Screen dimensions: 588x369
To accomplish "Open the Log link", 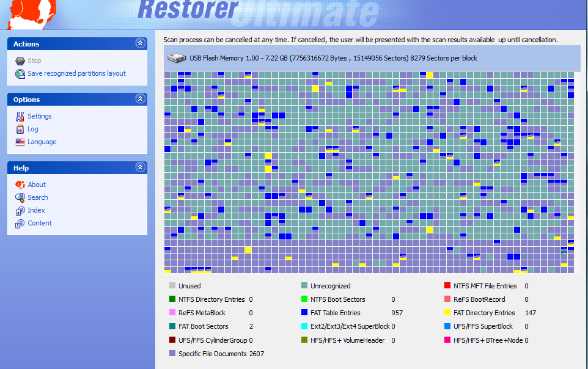I will tap(32, 129).
